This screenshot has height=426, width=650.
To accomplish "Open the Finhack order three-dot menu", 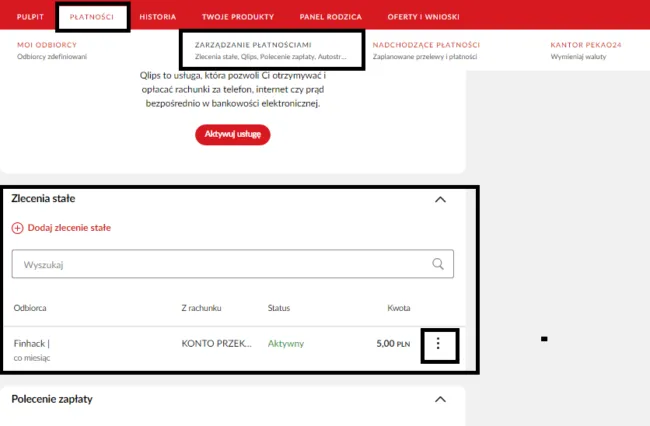I will 439,344.
